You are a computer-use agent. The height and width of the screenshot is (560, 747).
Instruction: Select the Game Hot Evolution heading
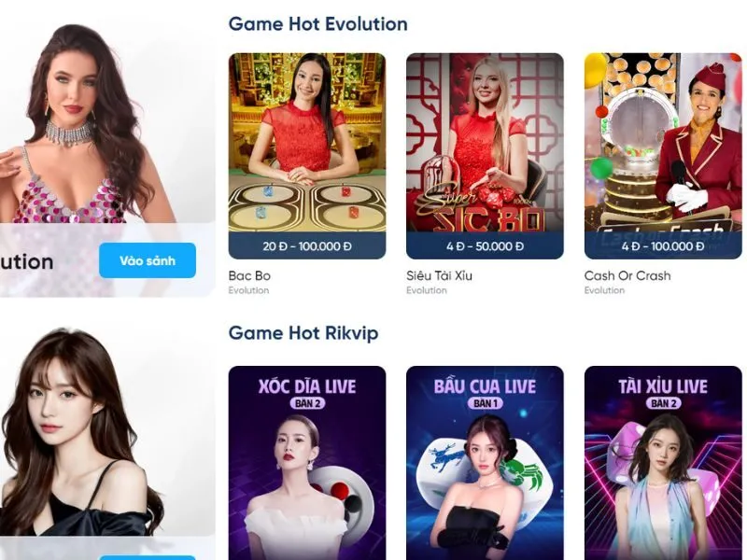(x=317, y=24)
